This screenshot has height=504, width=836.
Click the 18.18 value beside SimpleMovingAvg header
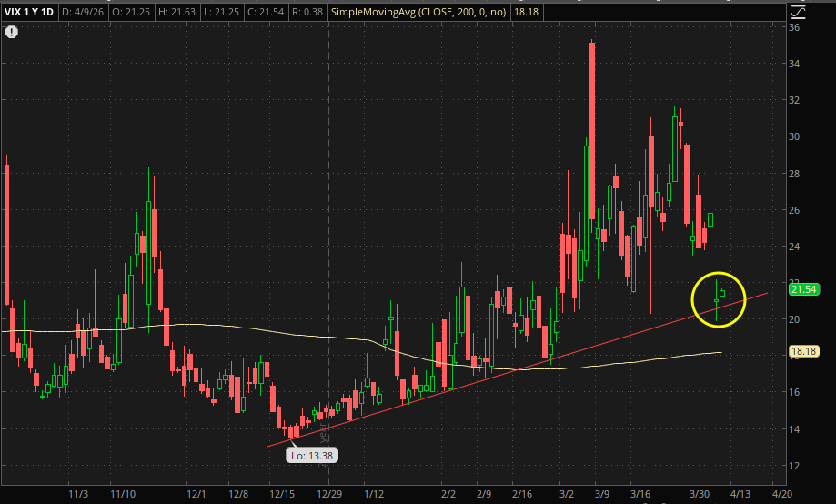click(526, 12)
